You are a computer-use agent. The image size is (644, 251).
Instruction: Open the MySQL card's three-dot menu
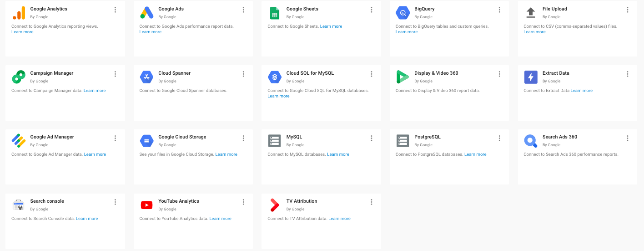click(x=372, y=138)
